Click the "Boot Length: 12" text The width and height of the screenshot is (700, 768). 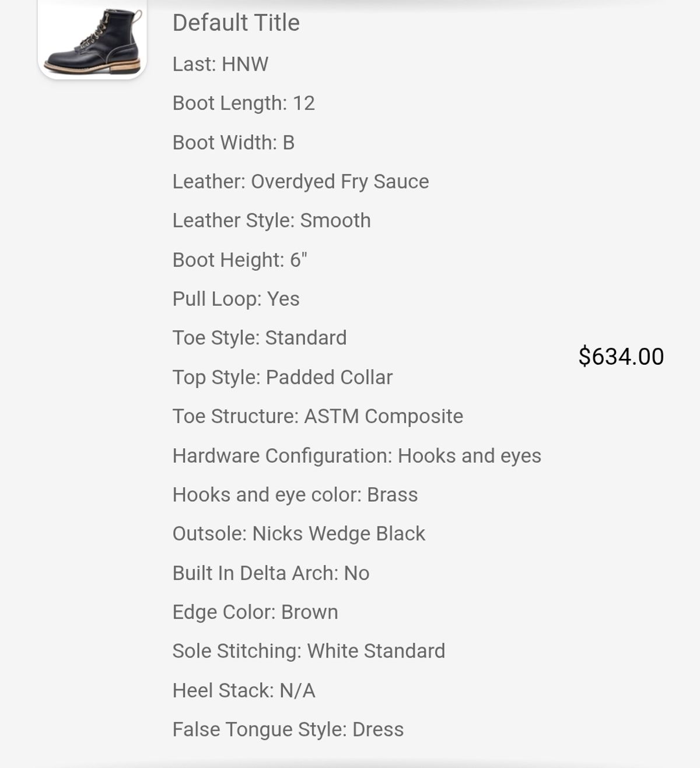(243, 103)
